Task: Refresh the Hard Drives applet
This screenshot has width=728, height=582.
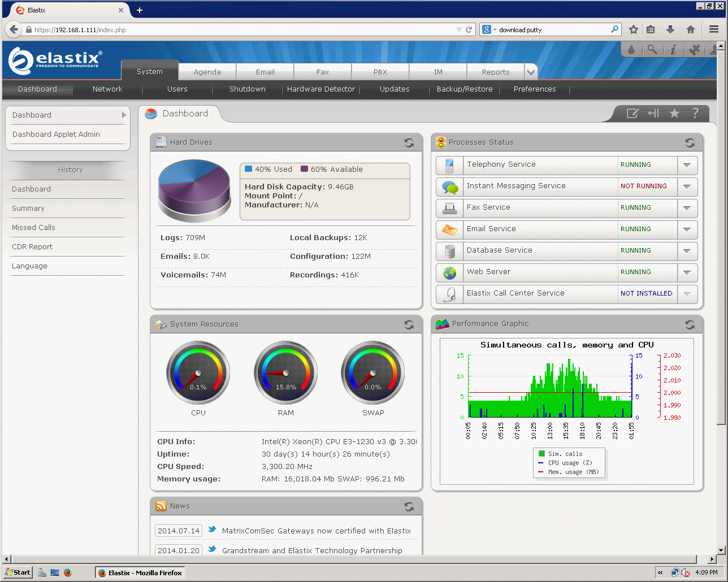Action: 409,143
